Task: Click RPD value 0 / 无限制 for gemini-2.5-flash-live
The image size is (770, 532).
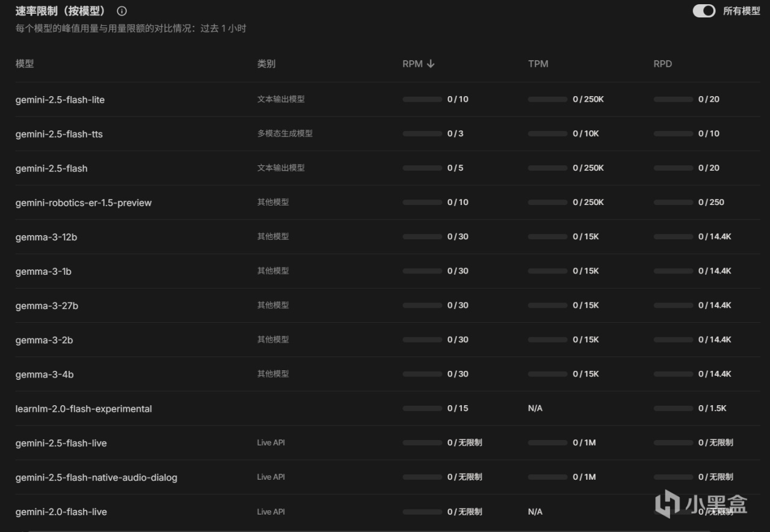Action: click(x=716, y=442)
